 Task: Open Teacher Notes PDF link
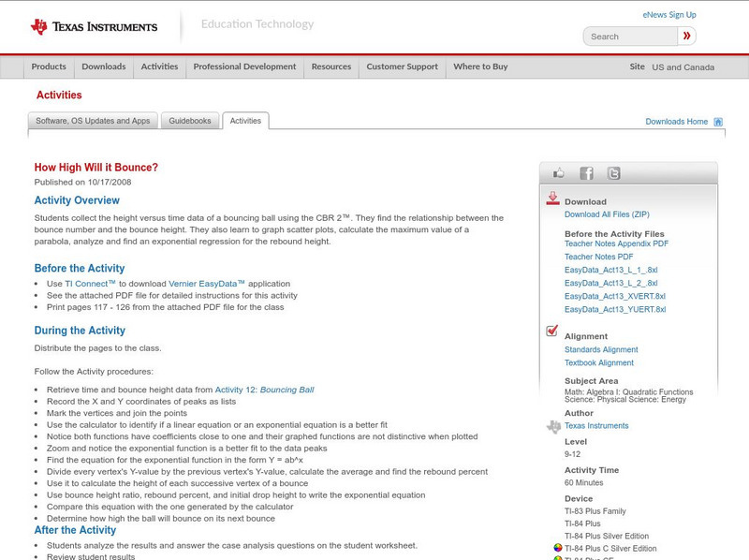point(598,257)
